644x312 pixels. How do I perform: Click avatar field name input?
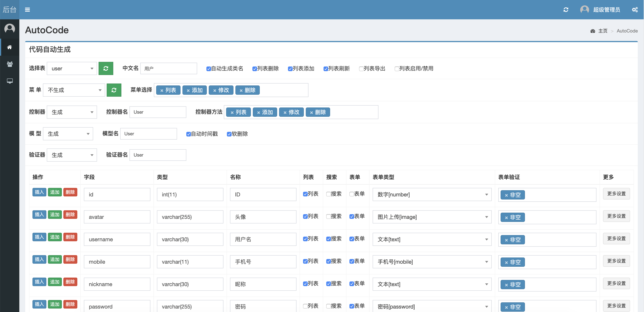pyautogui.click(x=117, y=217)
